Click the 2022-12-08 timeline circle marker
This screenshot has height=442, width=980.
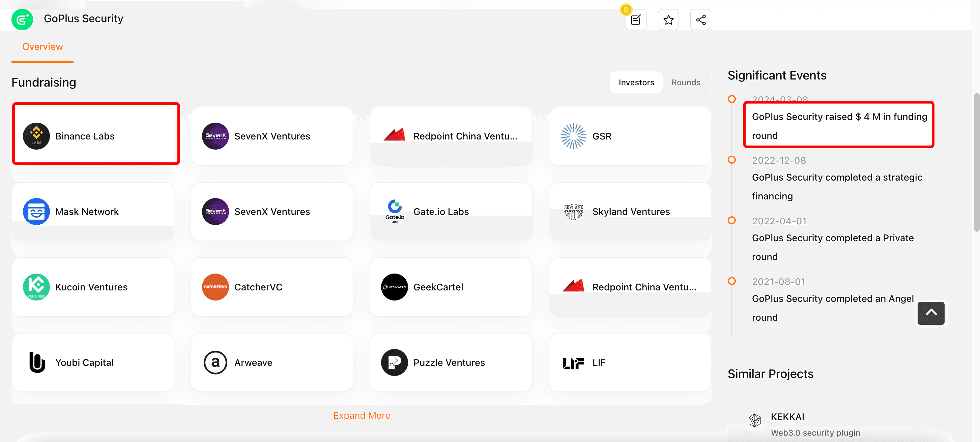click(x=731, y=160)
